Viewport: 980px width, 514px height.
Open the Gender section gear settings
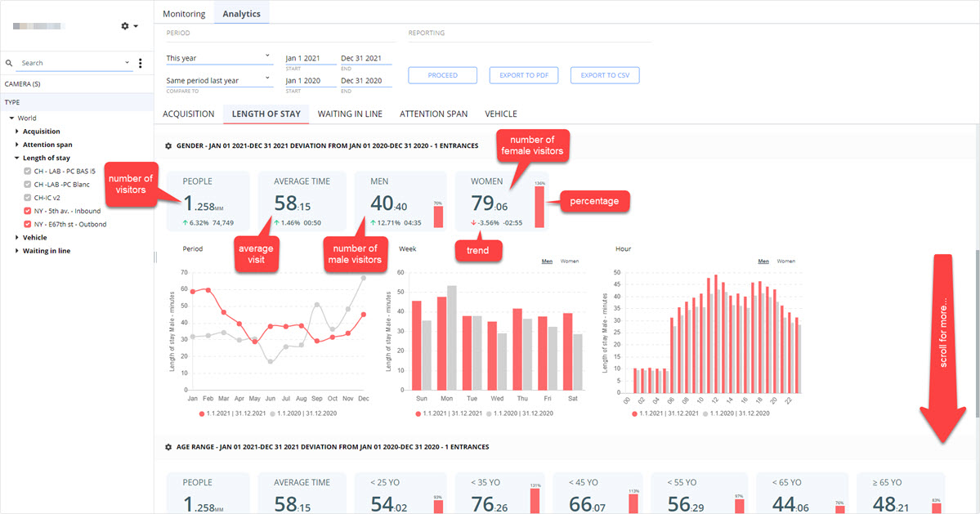(168, 146)
